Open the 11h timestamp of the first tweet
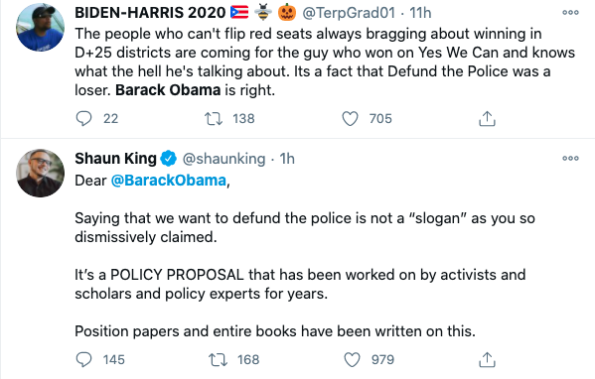 pyautogui.click(x=420, y=13)
